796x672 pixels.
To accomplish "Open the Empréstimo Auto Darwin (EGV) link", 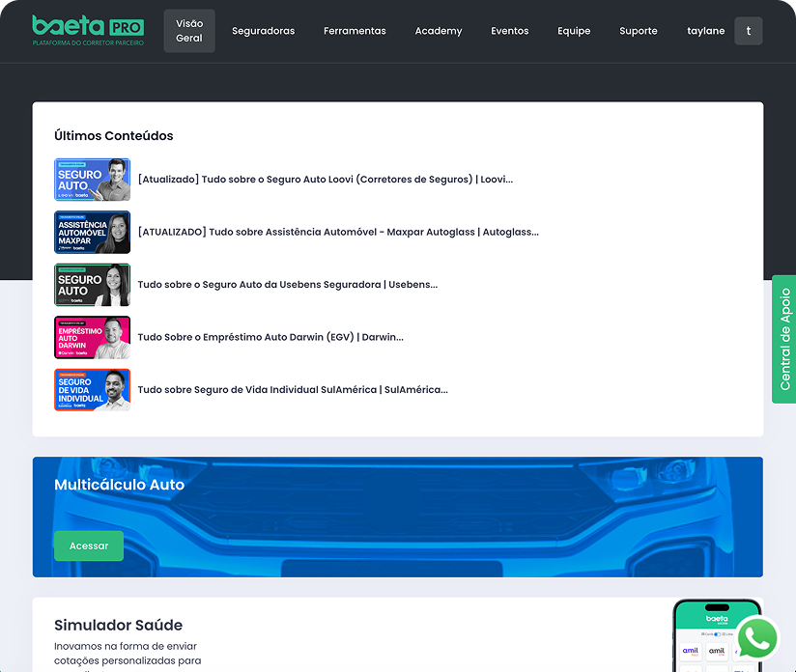I will tap(270, 337).
